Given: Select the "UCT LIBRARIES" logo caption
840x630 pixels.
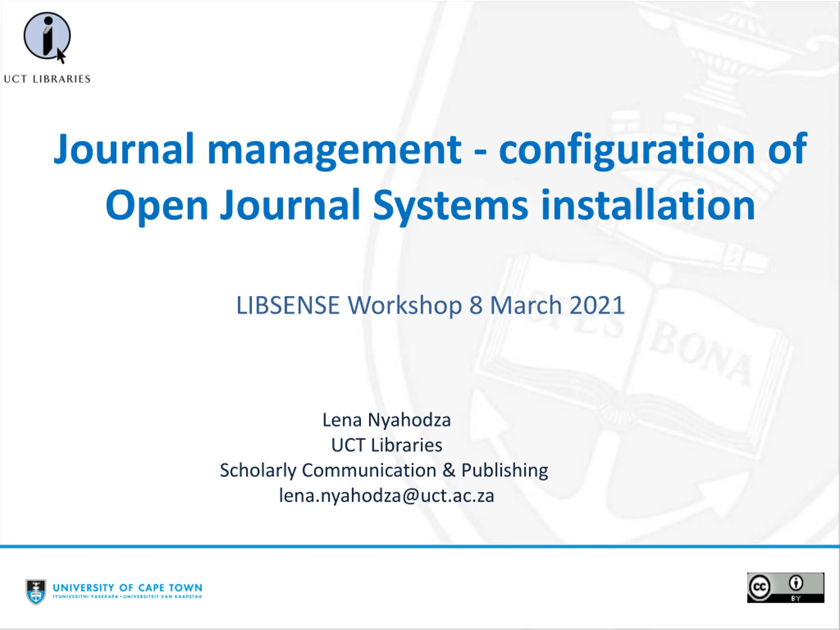Looking at the screenshot, I should tap(47, 79).
